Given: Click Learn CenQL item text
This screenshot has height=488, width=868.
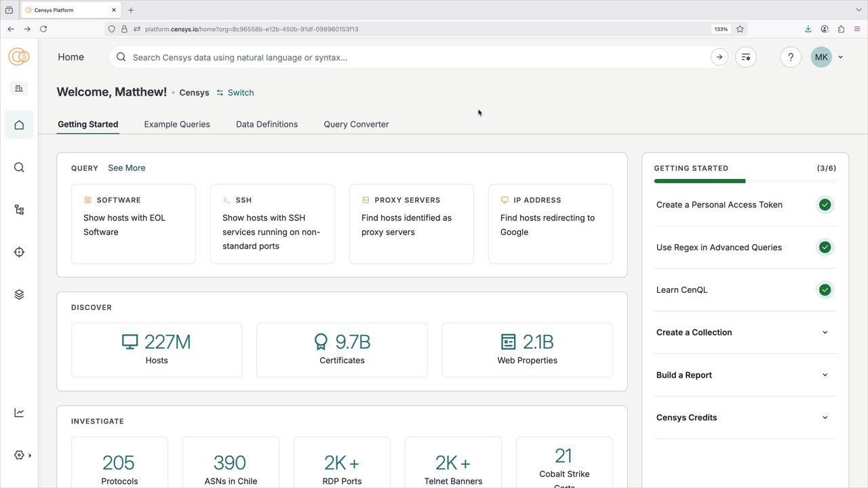Looking at the screenshot, I should click(x=682, y=290).
